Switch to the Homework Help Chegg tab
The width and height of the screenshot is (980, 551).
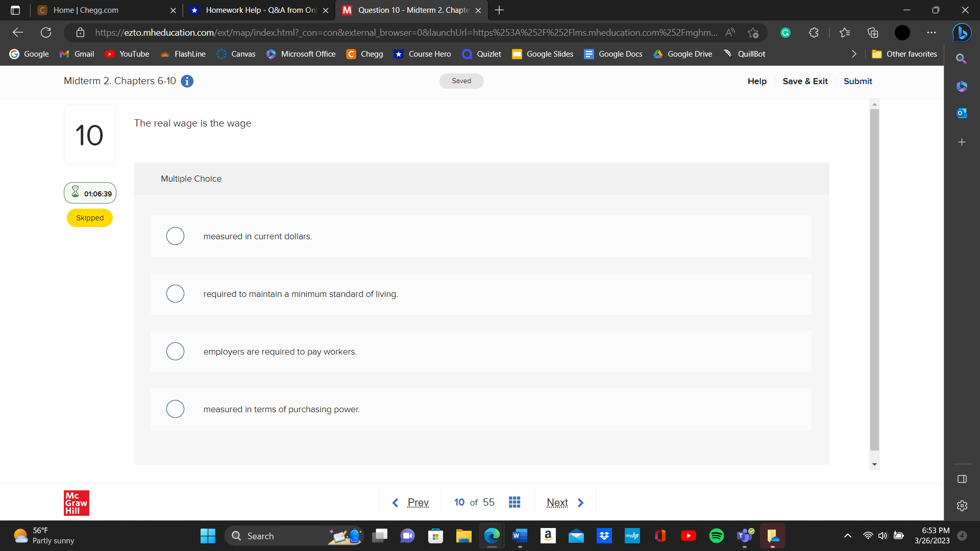[258, 10]
